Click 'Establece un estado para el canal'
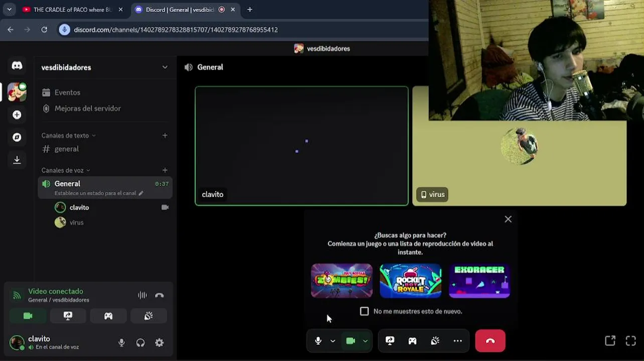 coord(95,194)
